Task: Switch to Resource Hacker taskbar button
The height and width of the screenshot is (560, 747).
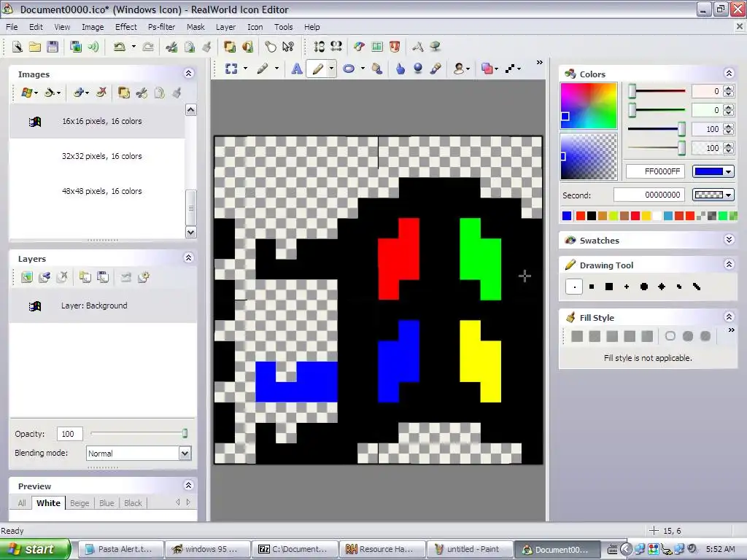Action: pyautogui.click(x=383, y=549)
